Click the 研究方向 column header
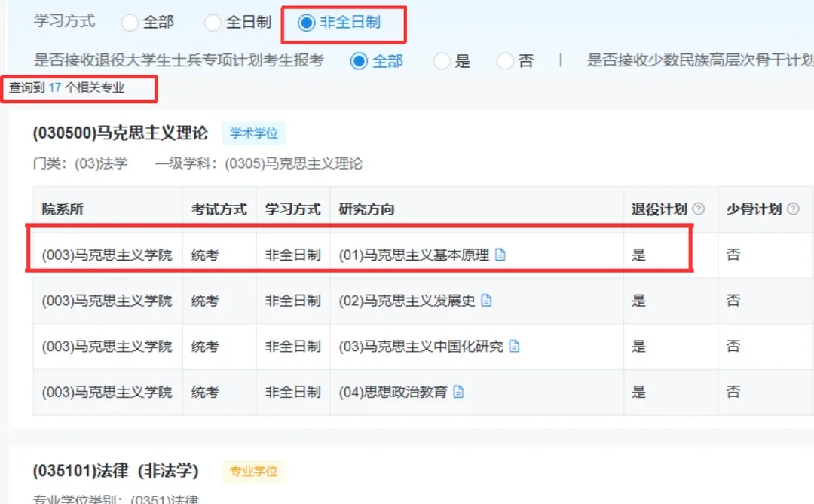814x504 pixels. 365,209
